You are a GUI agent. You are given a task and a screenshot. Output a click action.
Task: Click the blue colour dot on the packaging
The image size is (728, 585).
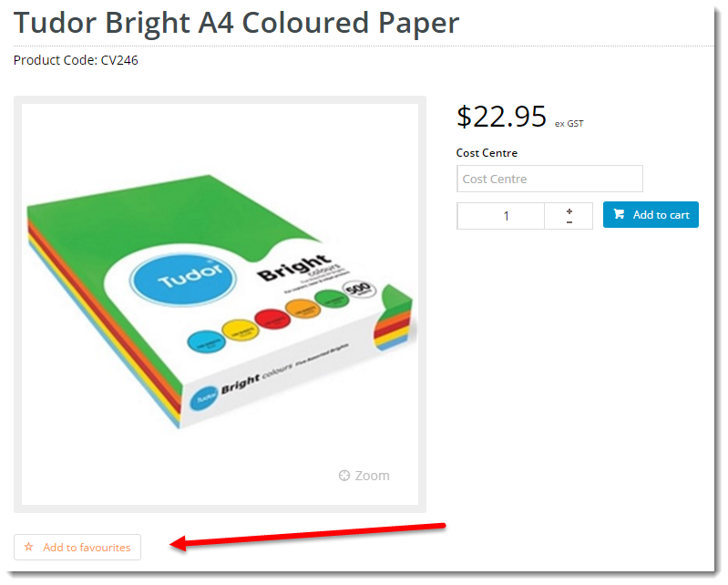(x=206, y=341)
